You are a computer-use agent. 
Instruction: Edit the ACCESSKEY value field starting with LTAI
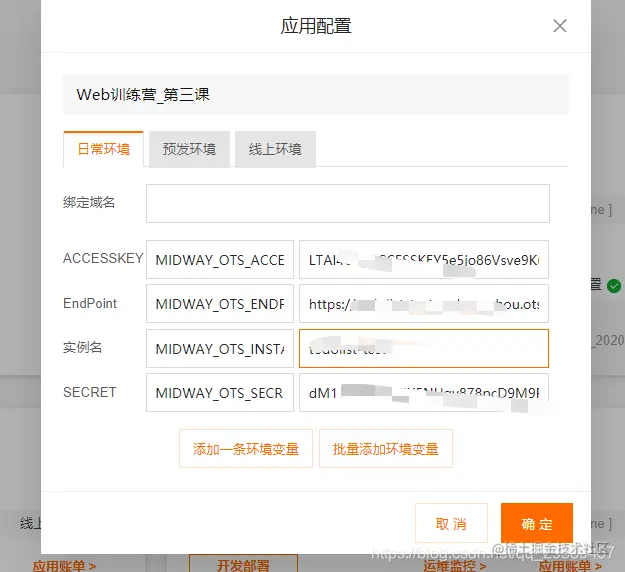[x=424, y=259]
